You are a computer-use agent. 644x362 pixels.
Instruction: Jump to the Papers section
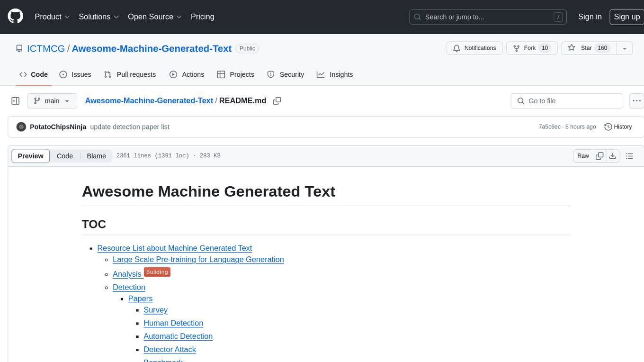point(140,299)
